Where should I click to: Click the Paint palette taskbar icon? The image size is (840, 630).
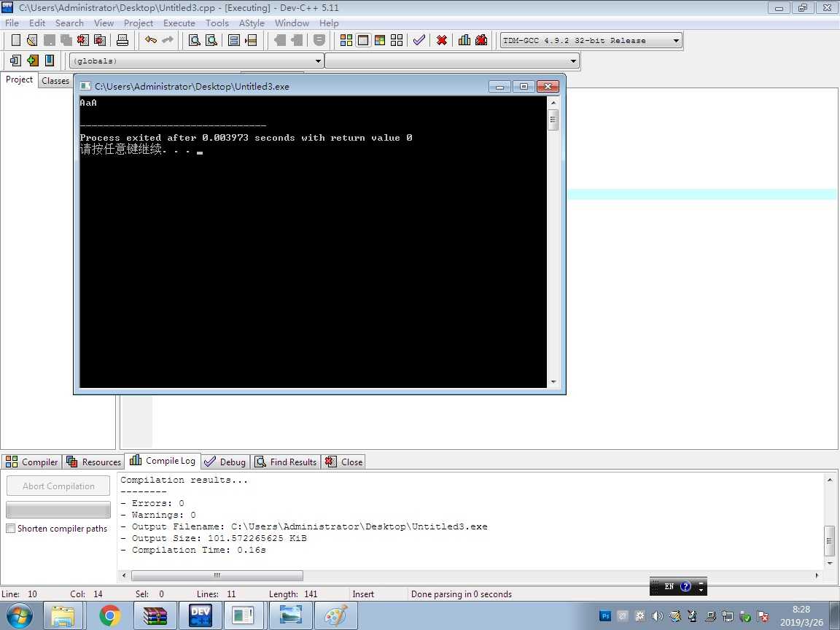(x=336, y=615)
